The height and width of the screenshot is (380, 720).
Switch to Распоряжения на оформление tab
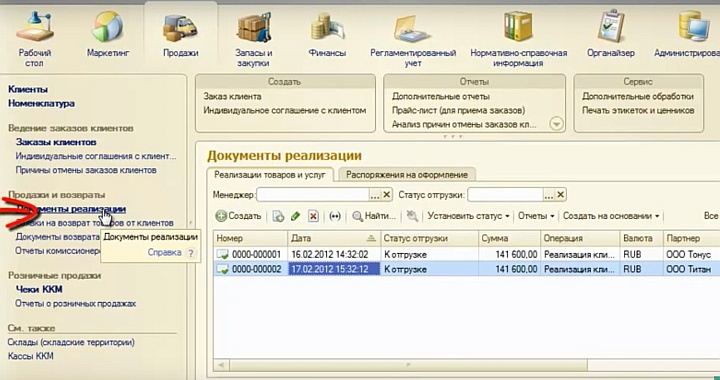click(407, 175)
